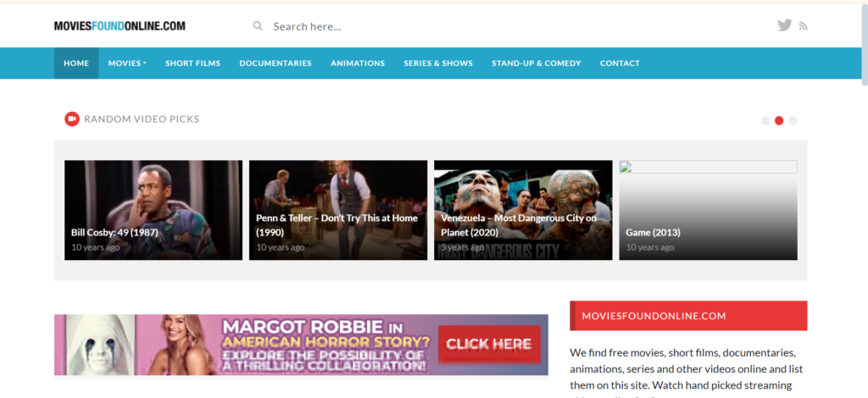Image resolution: width=868 pixels, height=398 pixels.
Task: Click '10 years ago' under Bill Cosby
Action: point(95,247)
